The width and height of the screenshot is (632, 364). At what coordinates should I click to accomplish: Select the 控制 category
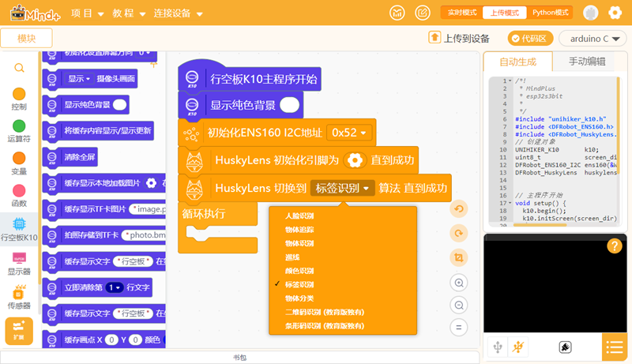coord(19,99)
